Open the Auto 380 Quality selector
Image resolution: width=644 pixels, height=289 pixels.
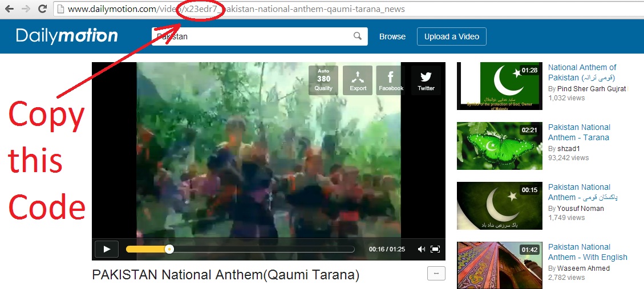point(323,80)
